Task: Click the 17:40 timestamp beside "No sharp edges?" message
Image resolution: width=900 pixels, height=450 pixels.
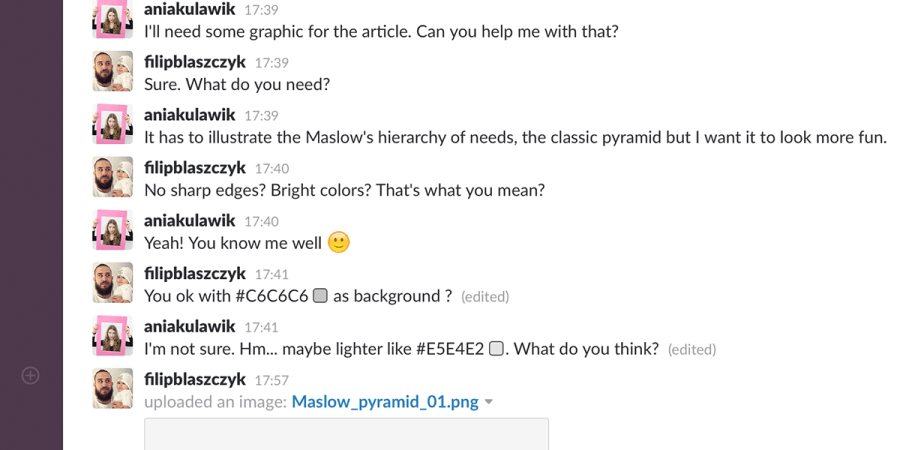Action: 272,169
